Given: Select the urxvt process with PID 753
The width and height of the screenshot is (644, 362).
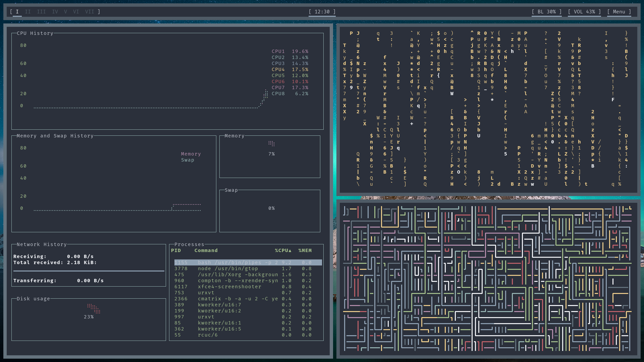Looking at the screenshot, I should tap(248, 293).
